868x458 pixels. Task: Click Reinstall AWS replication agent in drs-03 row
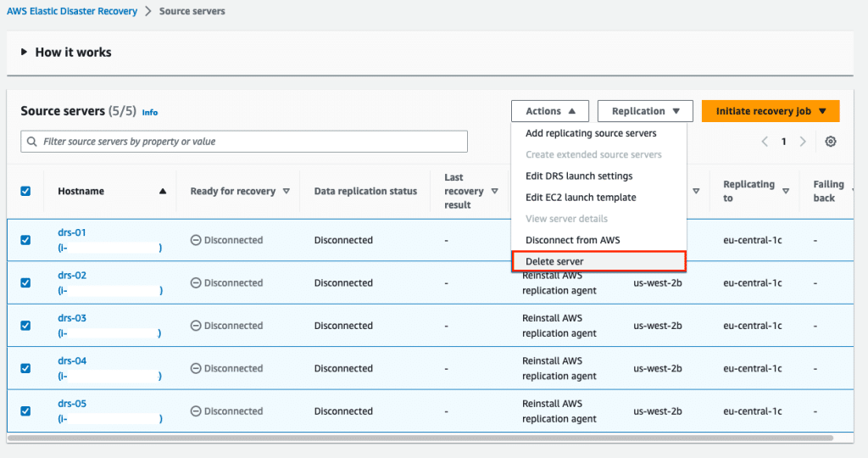pyautogui.click(x=559, y=326)
